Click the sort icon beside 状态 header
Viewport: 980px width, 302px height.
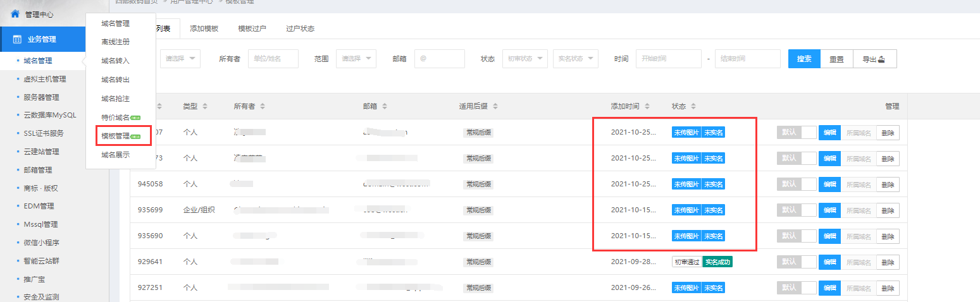[693, 106]
